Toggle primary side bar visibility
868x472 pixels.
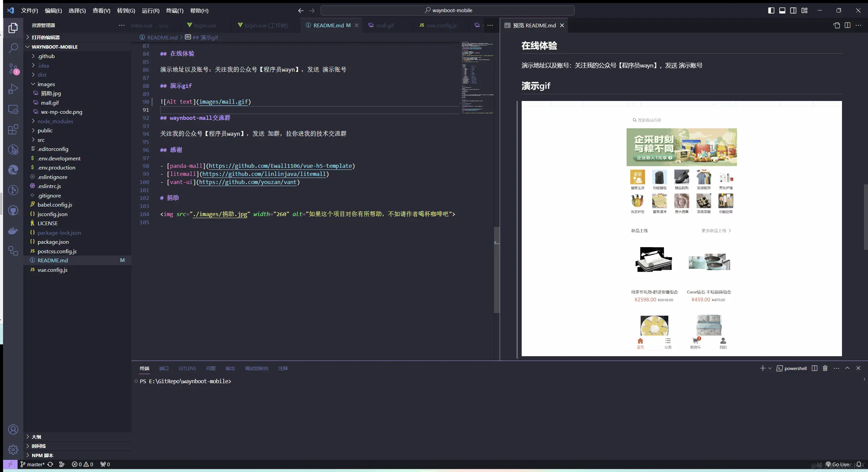click(x=771, y=10)
